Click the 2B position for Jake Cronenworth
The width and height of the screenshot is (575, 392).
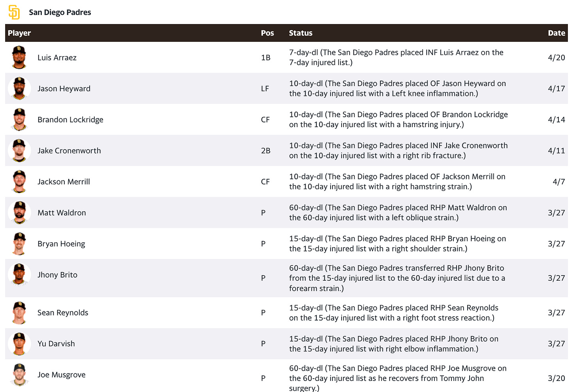(266, 151)
